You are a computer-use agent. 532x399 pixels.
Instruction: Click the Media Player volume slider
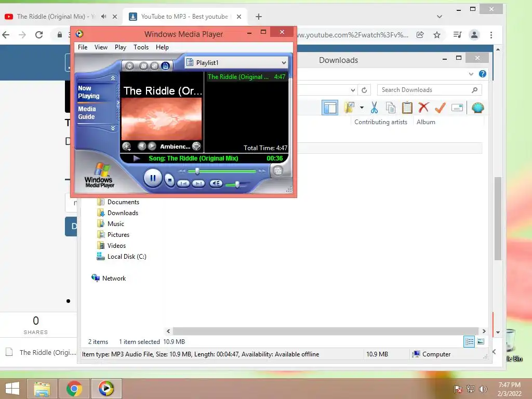click(x=237, y=184)
